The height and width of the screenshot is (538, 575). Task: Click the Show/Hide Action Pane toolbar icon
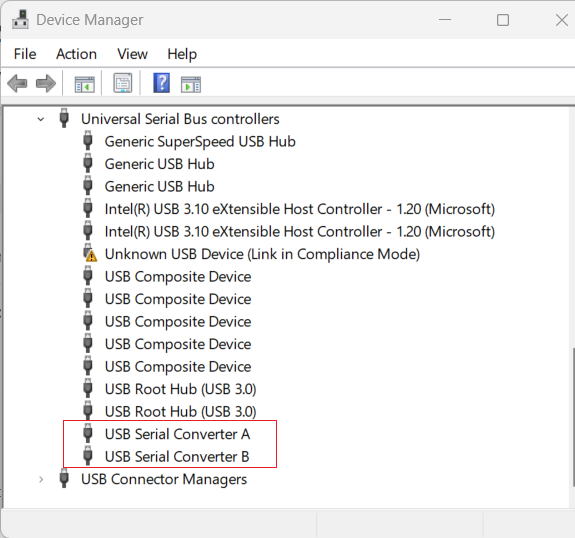(x=191, y=84)
